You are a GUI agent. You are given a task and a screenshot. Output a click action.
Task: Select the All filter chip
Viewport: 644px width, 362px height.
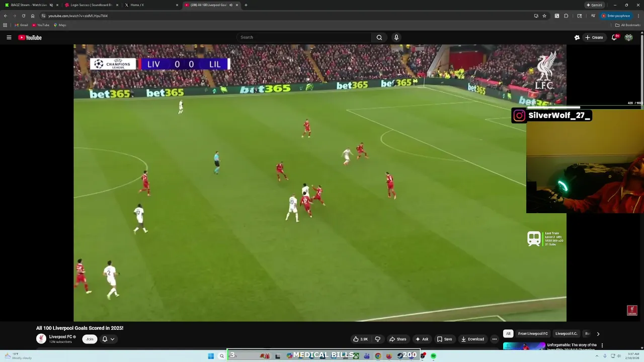(508, 334)
